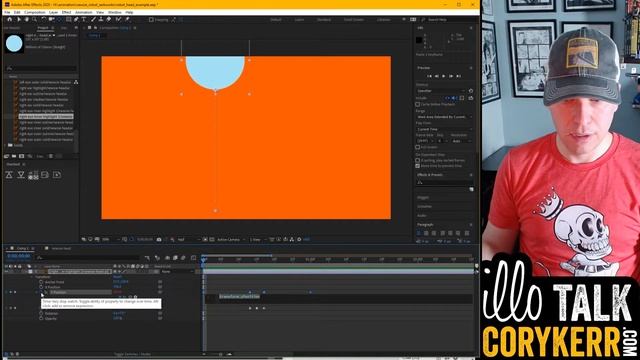Image resolution: width=640 pixels, height=360 pixels.
Task: Select the Clone Stamp tool
Action: [101, 19]
